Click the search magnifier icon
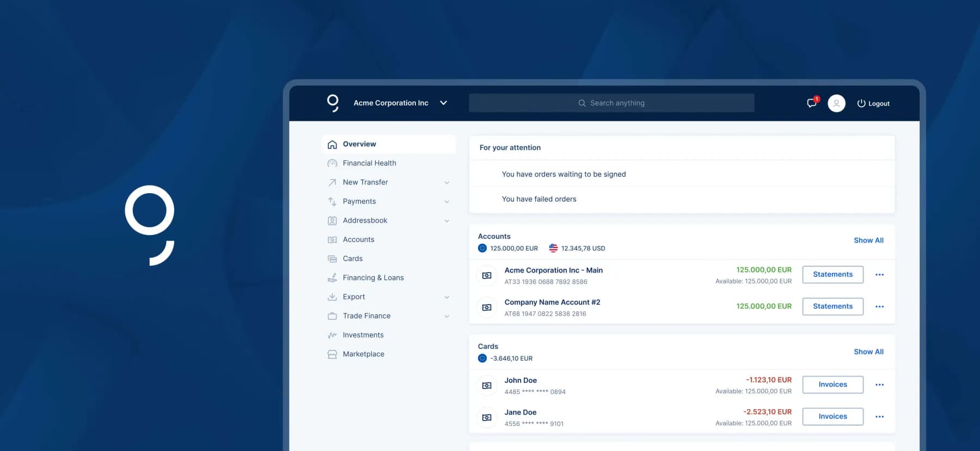 582,103
